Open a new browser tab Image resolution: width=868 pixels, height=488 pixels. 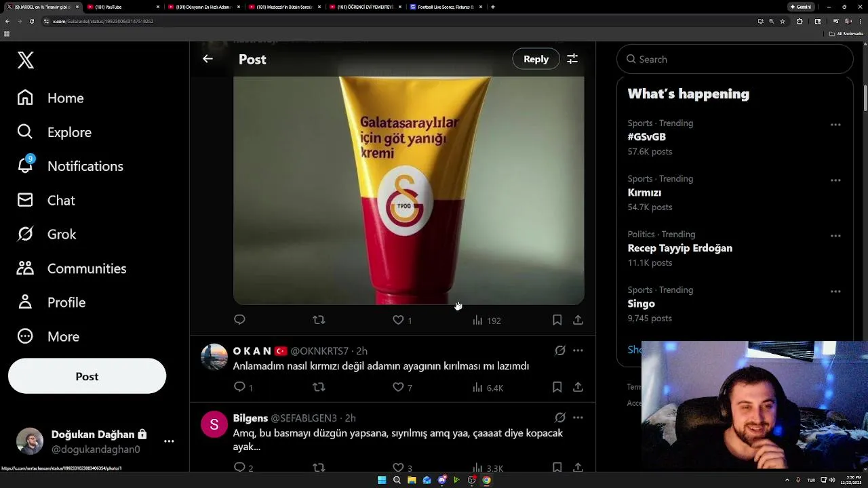point(492,7)
